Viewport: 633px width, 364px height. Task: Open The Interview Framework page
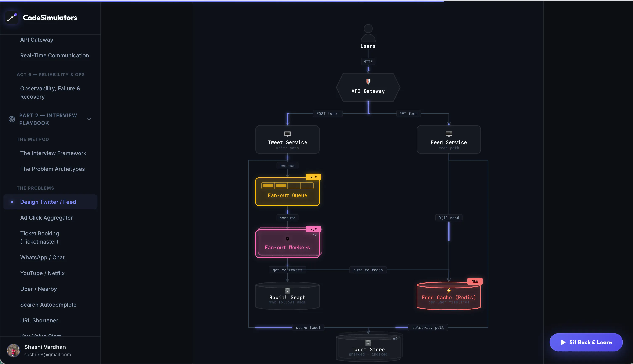click(x=53, y=153)
